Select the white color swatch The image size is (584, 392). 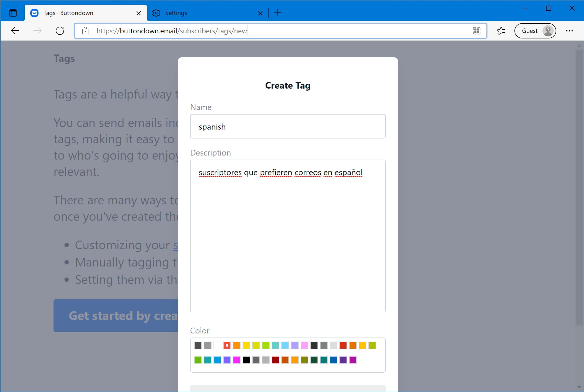click(217, 345)
